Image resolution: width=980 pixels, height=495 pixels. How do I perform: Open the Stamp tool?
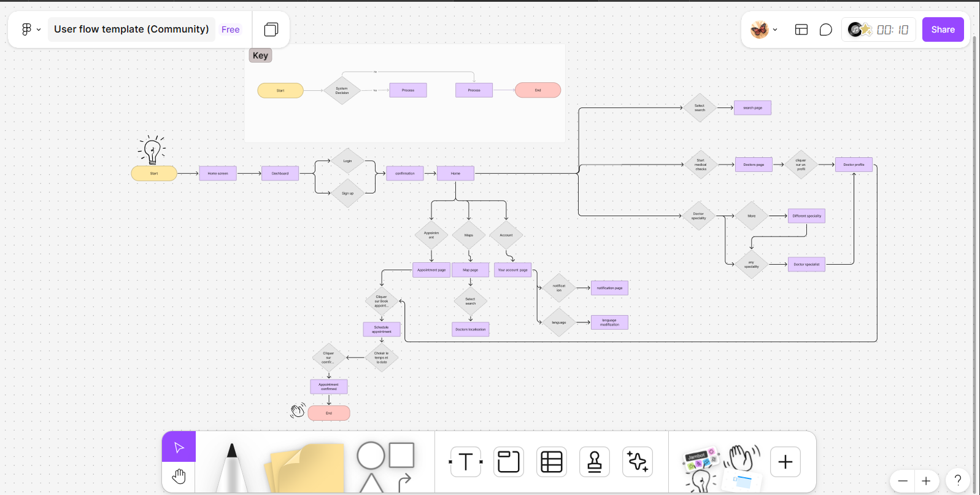coord(595,462)
